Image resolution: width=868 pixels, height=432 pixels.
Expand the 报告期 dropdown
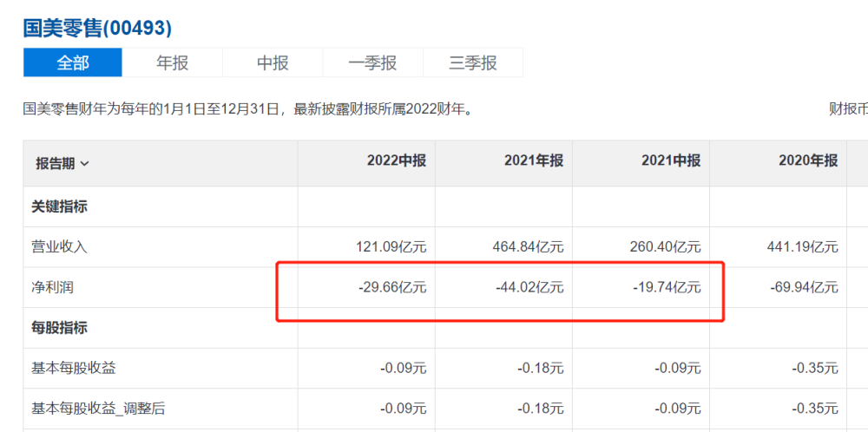point(62,164)
